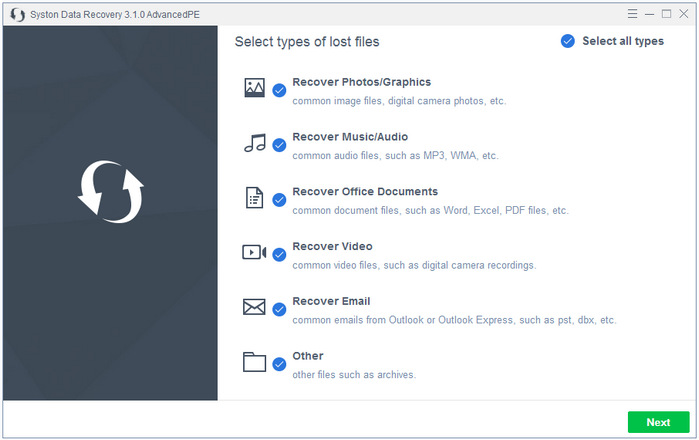
Task: Click the Video camera icon
Action: click(x=254, y=252)
